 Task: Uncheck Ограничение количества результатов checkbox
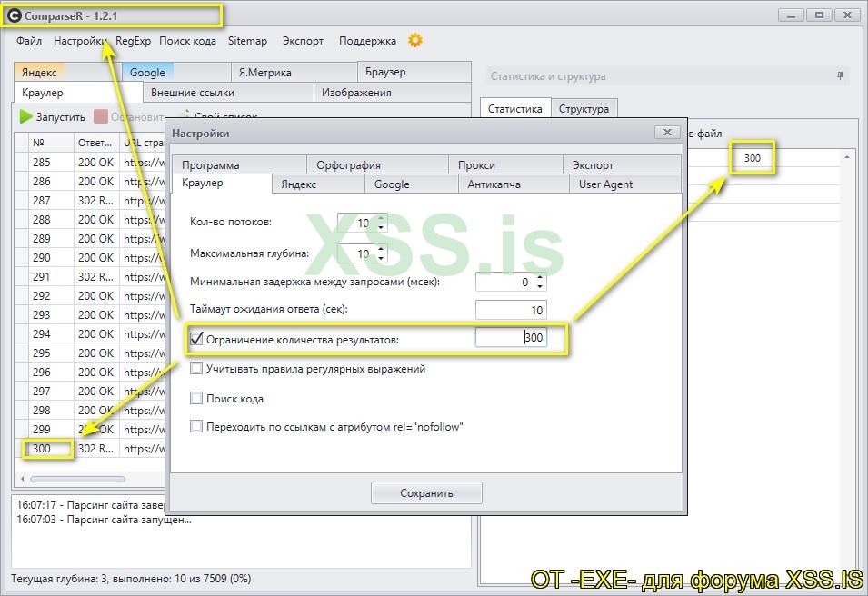[196, 338]
